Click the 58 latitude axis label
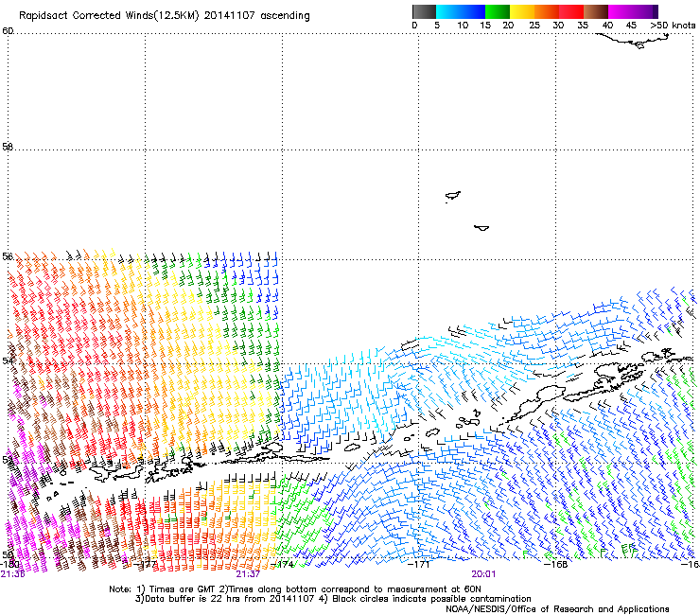Viewport: 700px width, 615px height. tap(8, 147)
